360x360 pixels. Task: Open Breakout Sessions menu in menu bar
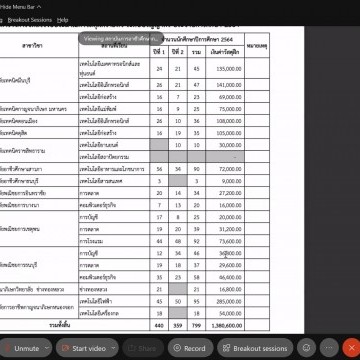pos(30,20)
